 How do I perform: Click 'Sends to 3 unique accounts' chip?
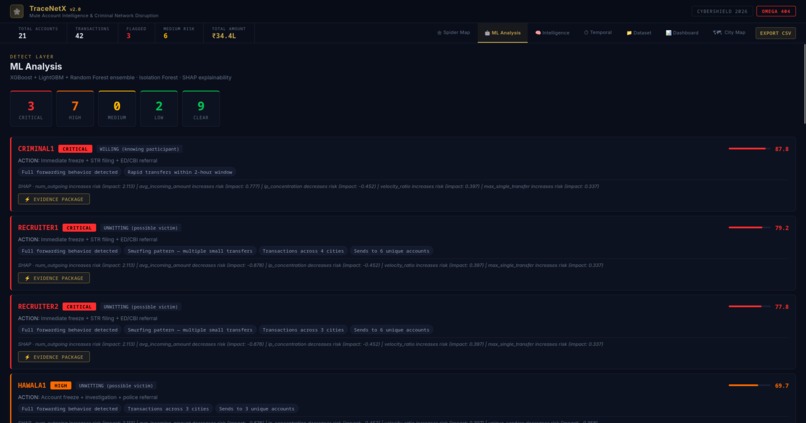(257, 409)
